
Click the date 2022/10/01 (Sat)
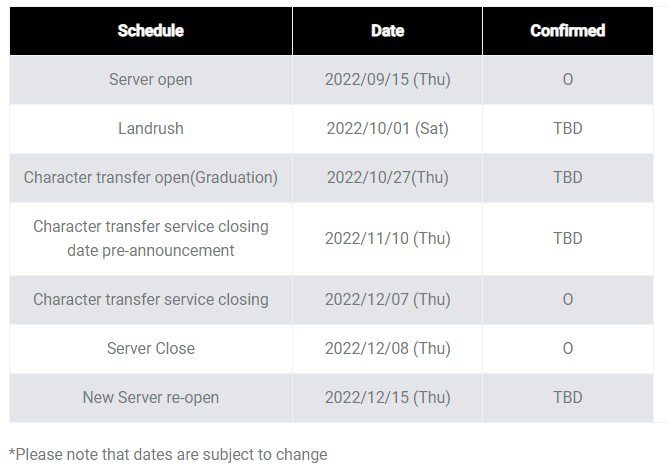pyautogui.click(x=387, y=129)
